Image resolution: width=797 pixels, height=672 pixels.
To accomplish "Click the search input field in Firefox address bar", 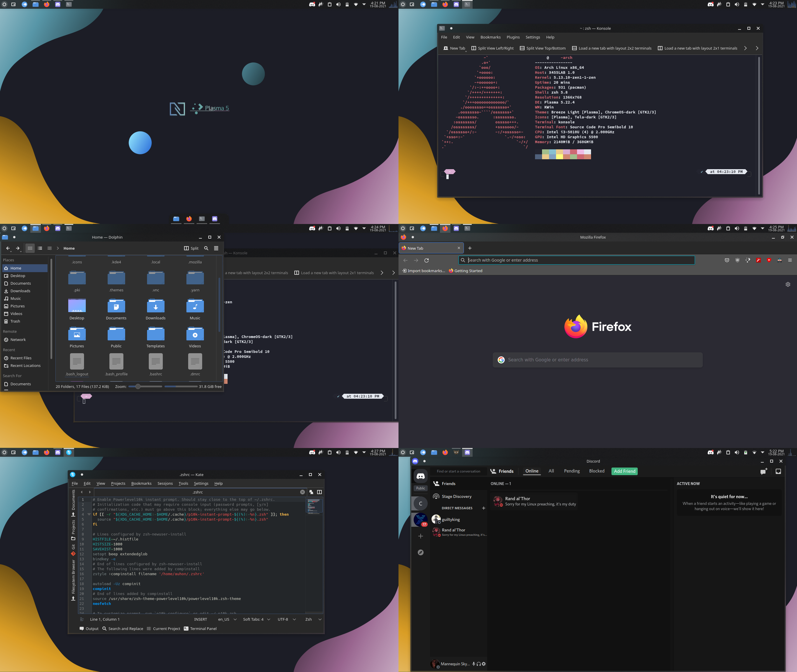I will coord(576,259).
